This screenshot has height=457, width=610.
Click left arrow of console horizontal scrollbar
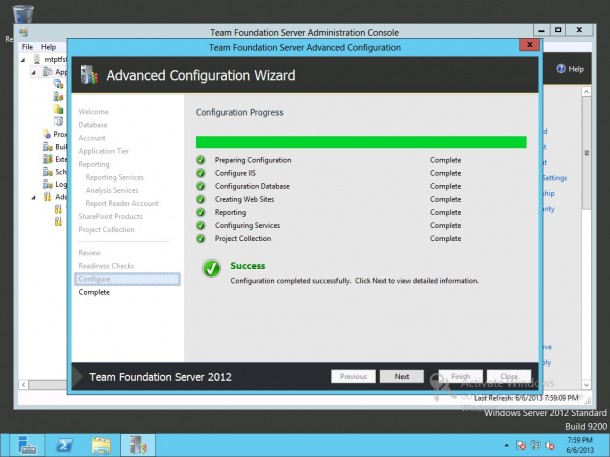coord(24,385)
